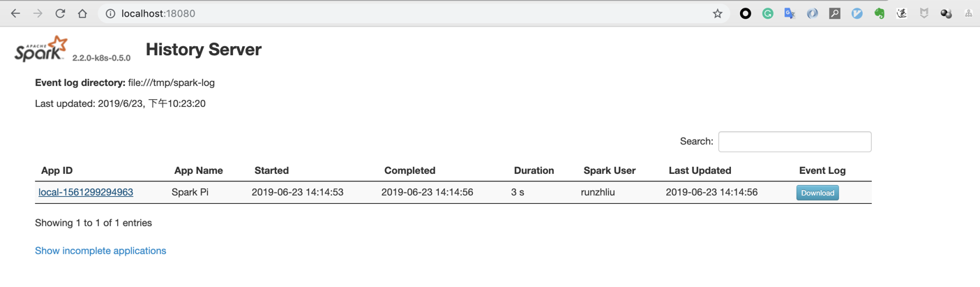Open the Grammarly extension
This screenshot has width=980, height=287.
tap(767, 13)
